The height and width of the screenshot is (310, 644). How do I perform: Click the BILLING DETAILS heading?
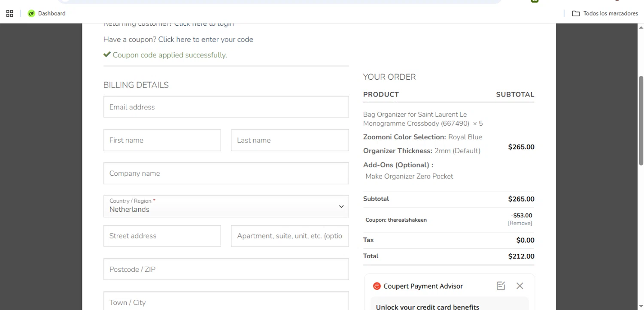[x=136, y=85]
